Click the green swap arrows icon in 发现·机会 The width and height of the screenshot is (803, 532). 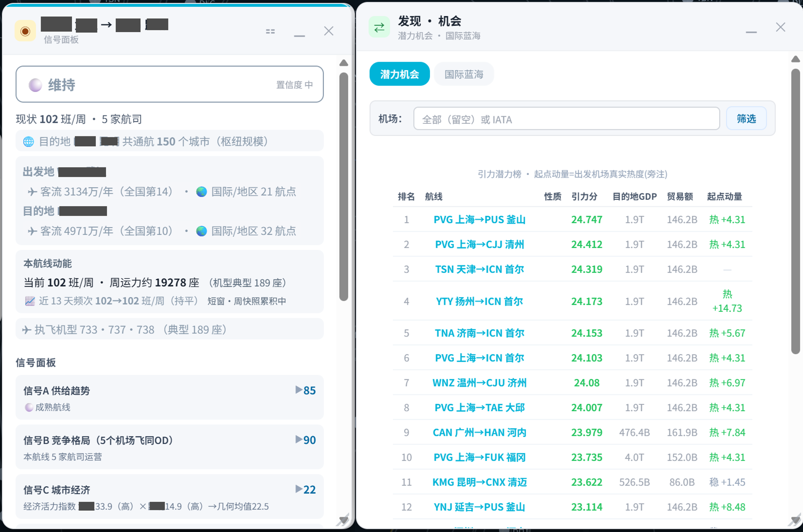coord(379,27)
